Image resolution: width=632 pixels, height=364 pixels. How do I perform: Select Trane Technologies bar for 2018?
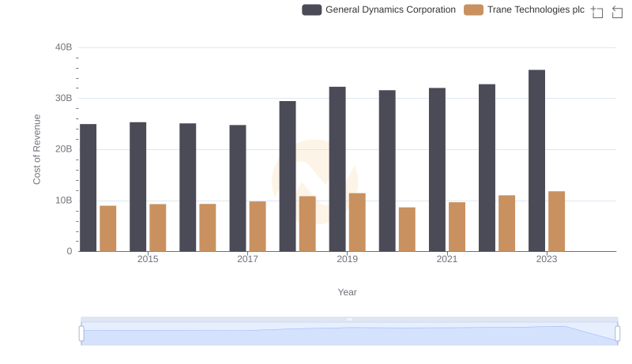pos(307,224)
